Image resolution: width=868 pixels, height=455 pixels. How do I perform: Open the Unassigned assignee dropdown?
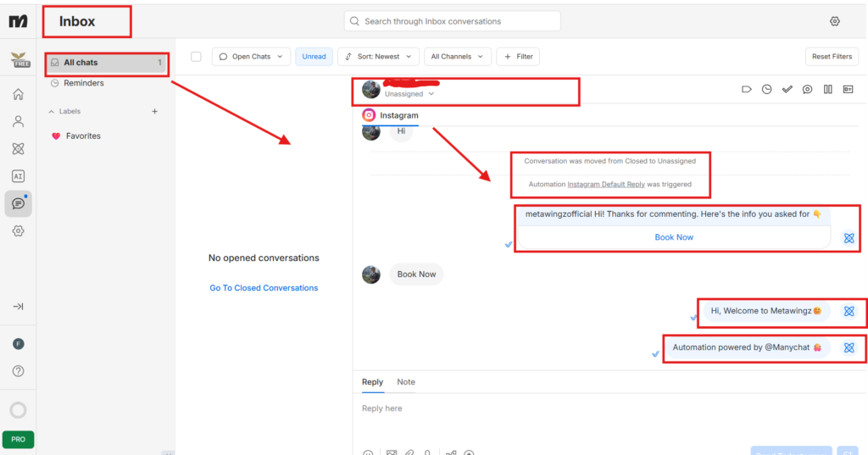pyautogui.click(x=409, y=94)
